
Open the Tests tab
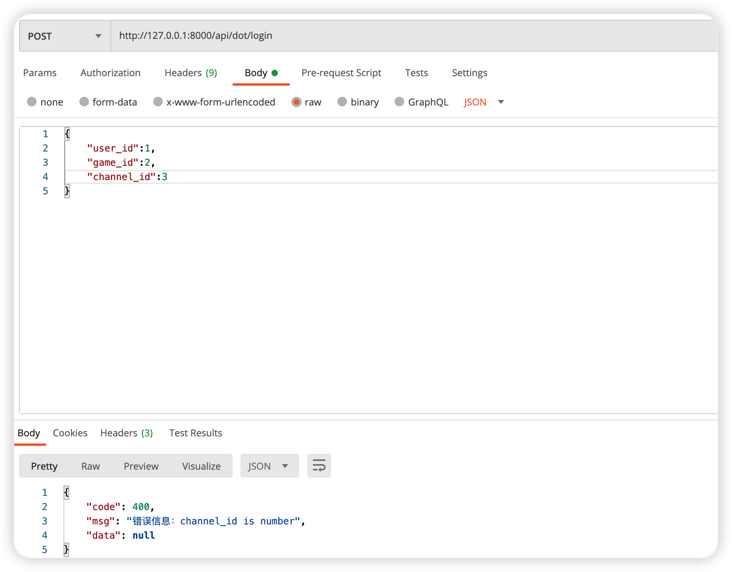(x=416, y=73)
